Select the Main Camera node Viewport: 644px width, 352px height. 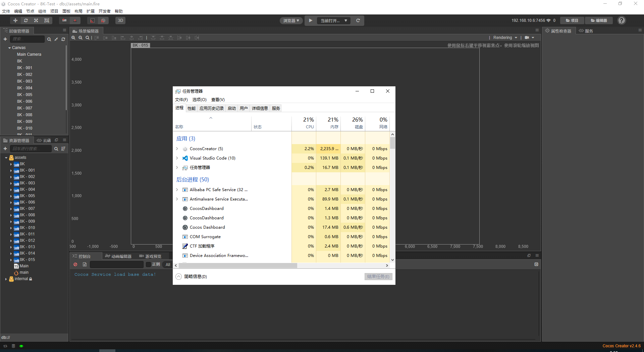[x=29, y=54]
